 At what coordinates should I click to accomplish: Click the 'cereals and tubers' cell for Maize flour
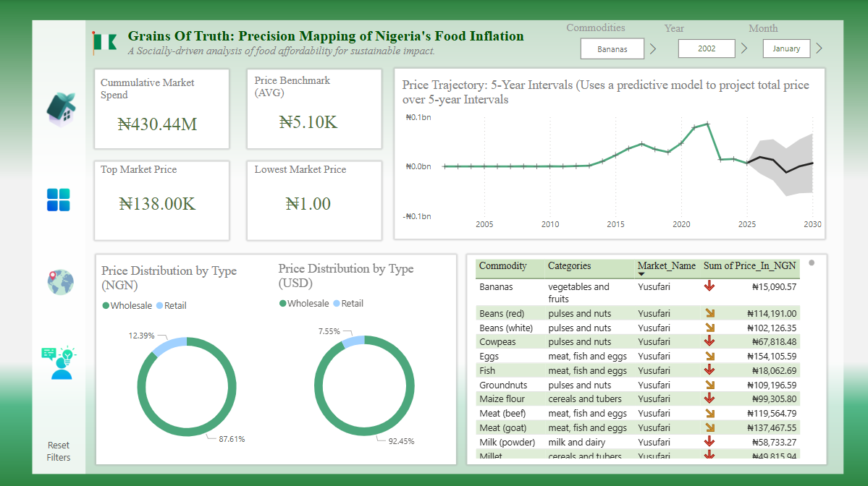[x=584, y=398]
